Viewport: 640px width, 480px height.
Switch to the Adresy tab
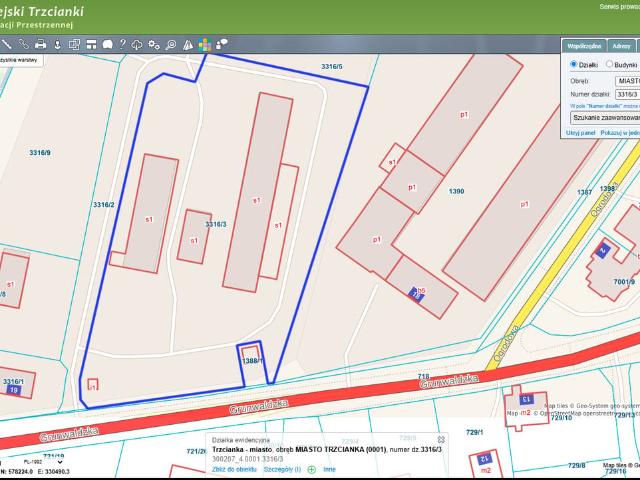(622, 47)
